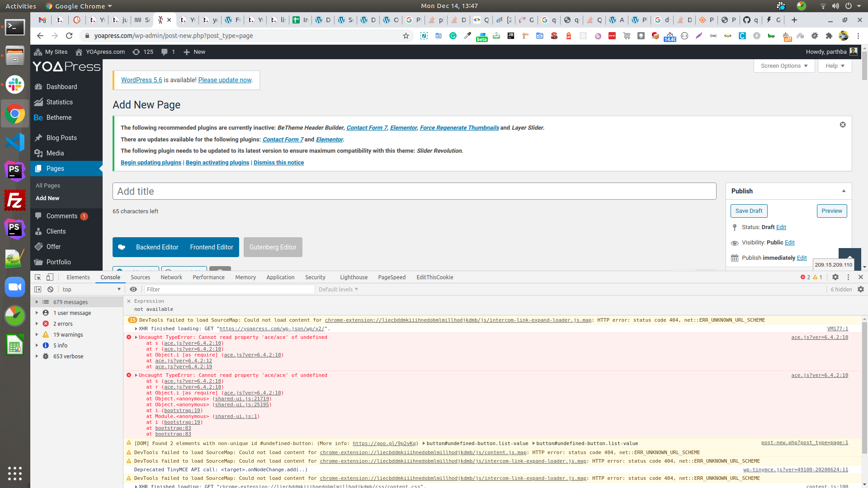
Task: Open DevTools settings gear icon
Action: click(835, 277)
